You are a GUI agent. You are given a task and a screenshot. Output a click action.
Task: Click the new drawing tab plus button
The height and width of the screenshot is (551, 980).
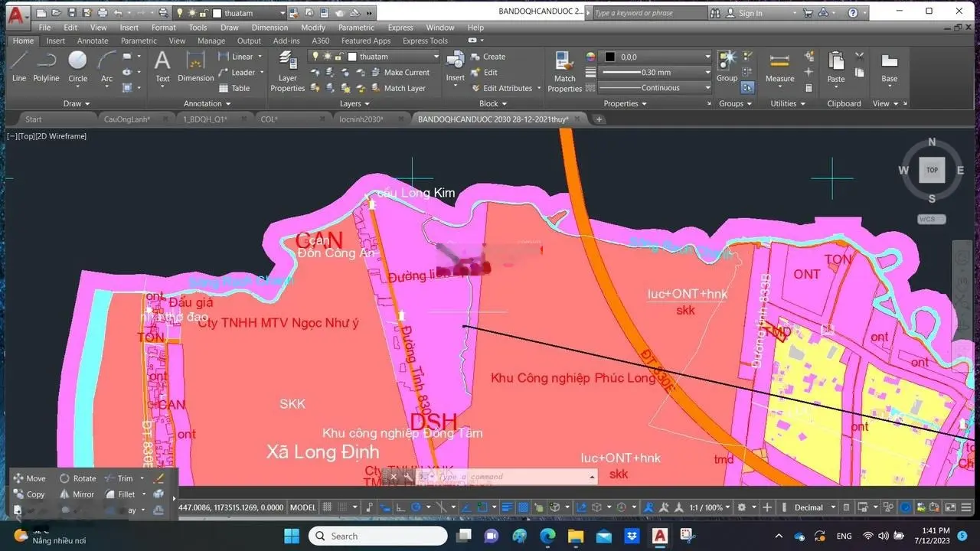599,119
